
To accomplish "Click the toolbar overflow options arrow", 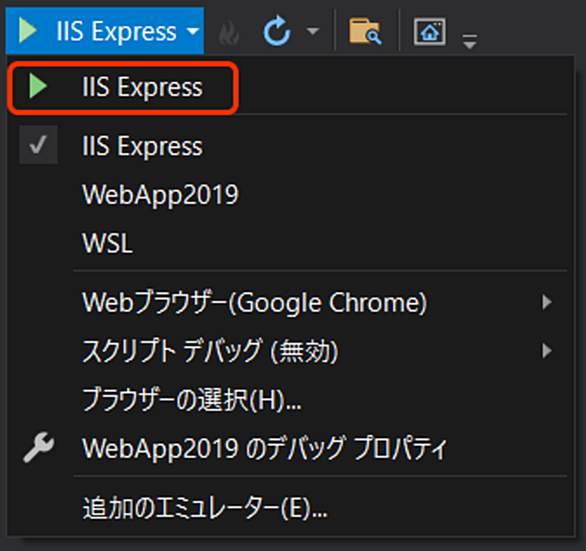I will (469, 41).
